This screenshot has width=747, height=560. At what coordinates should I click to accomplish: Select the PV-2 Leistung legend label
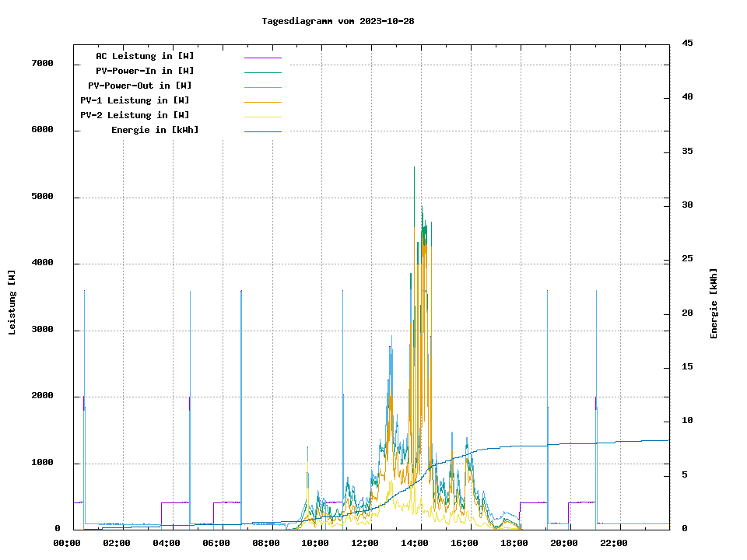tap(135, 115)
